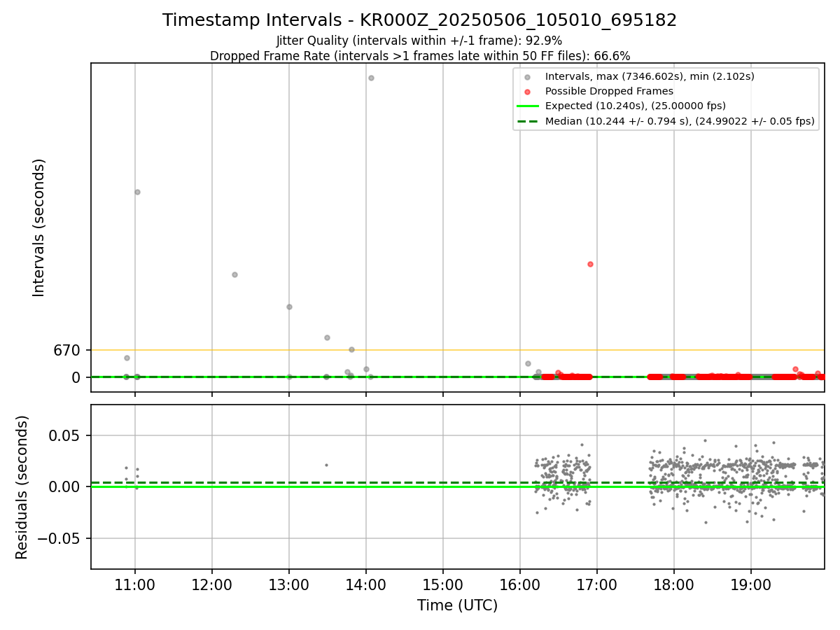This screenshot has width=840, height=630.
Task: Click the 11:00 x-axis tick label
Action: coord(135,584)
